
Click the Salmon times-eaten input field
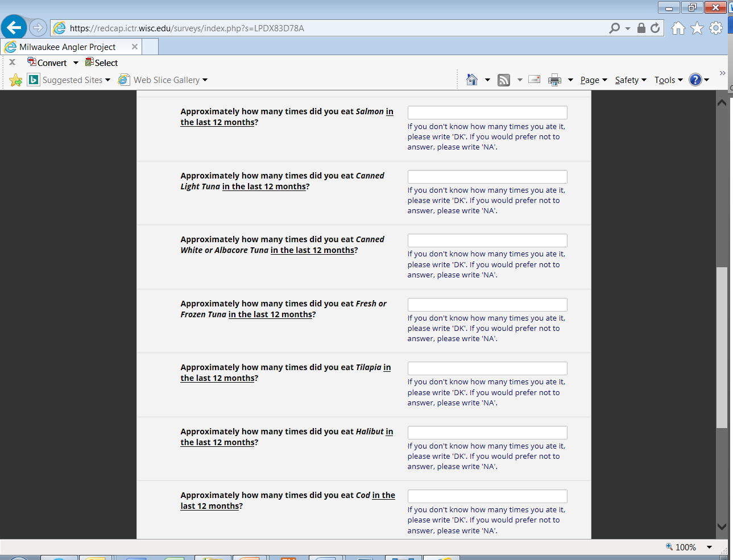487,113
